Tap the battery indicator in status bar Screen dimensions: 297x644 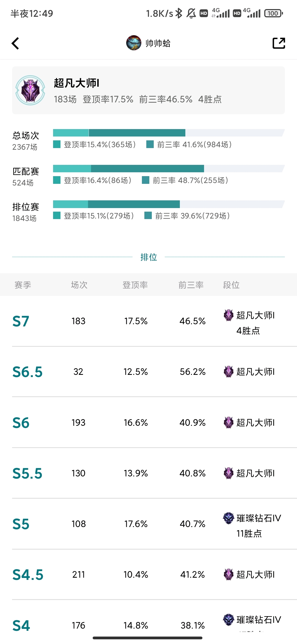click(x=274, y=13)
